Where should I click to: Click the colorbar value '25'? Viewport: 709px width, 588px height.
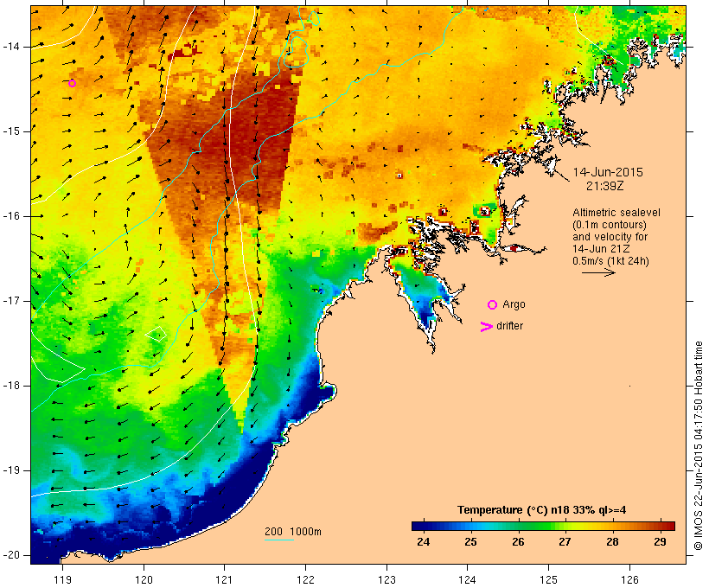tap(470, 541)
